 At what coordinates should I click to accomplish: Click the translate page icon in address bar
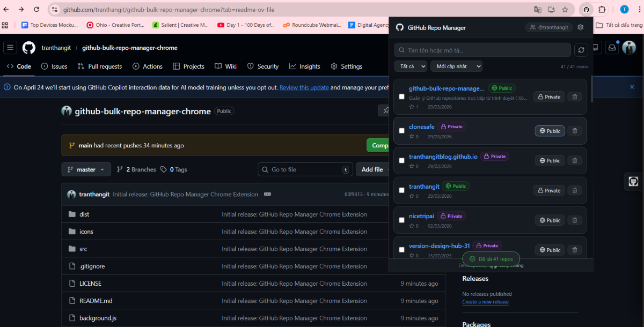tap(537, 10)
